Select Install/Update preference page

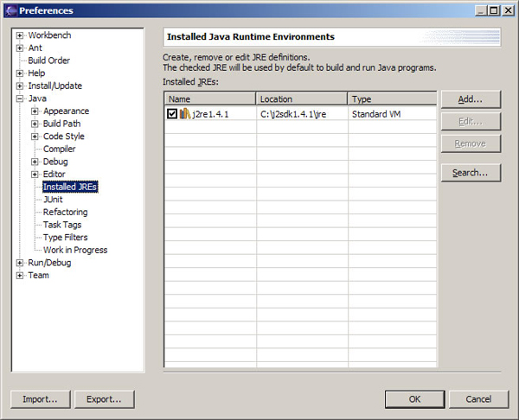55,86
